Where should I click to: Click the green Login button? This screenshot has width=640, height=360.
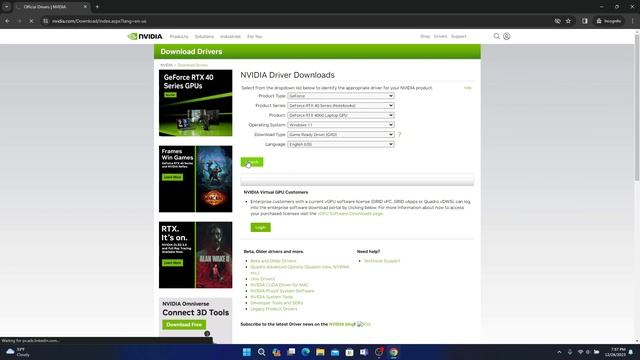pos(260,227)
